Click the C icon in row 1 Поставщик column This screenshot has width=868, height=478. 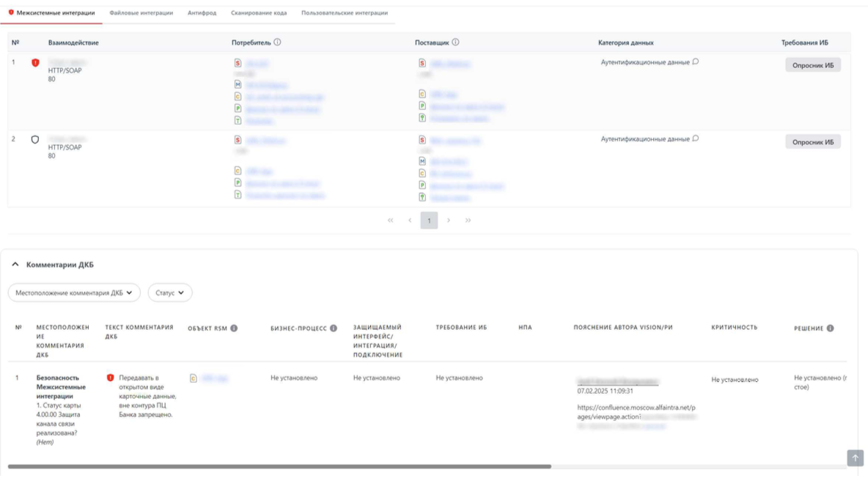pos(422,94)
